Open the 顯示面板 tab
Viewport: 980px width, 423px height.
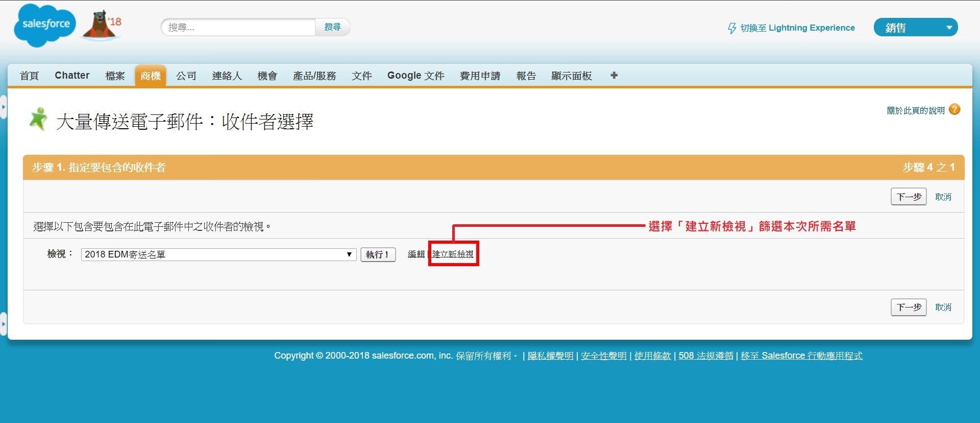(x=572, y=76)
